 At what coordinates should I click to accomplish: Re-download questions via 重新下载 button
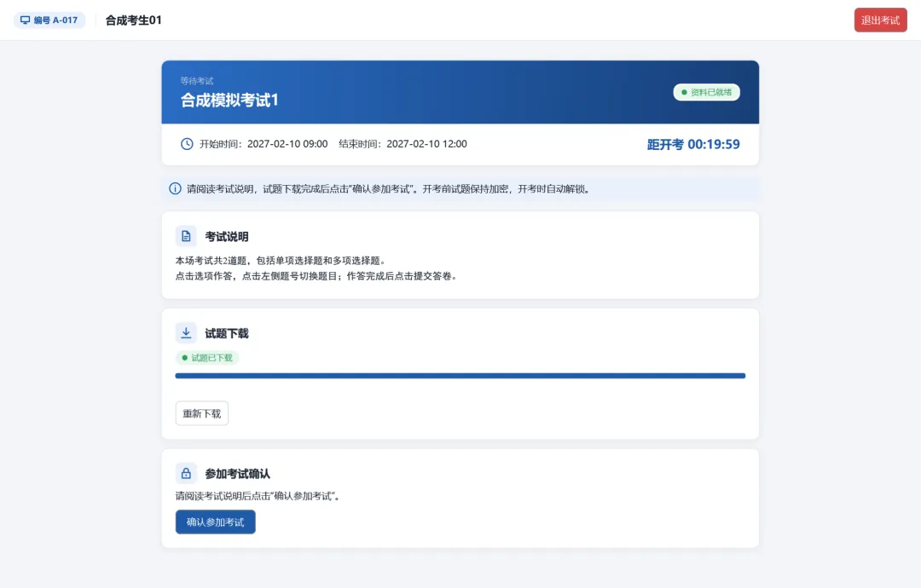(201, 413)
